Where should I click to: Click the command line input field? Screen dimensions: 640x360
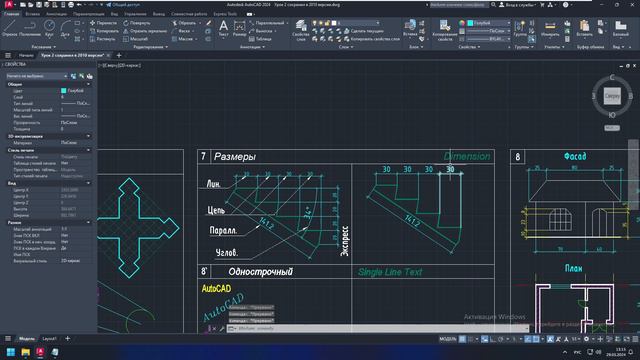pyautogui.click(x=378, y=328)
